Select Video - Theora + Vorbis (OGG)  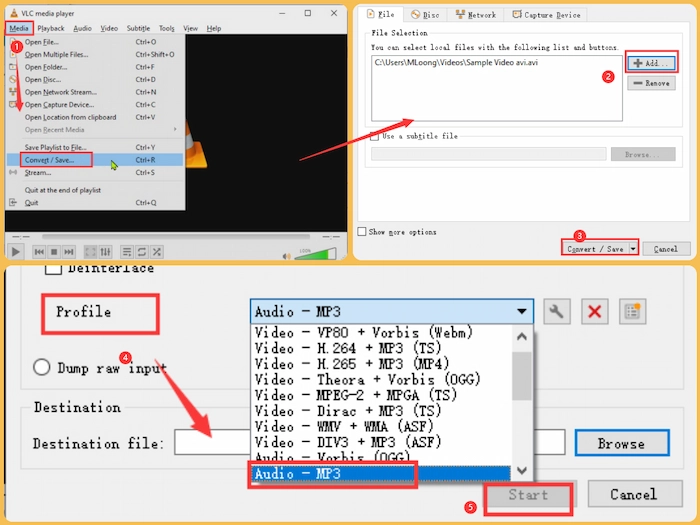[381, 380]
